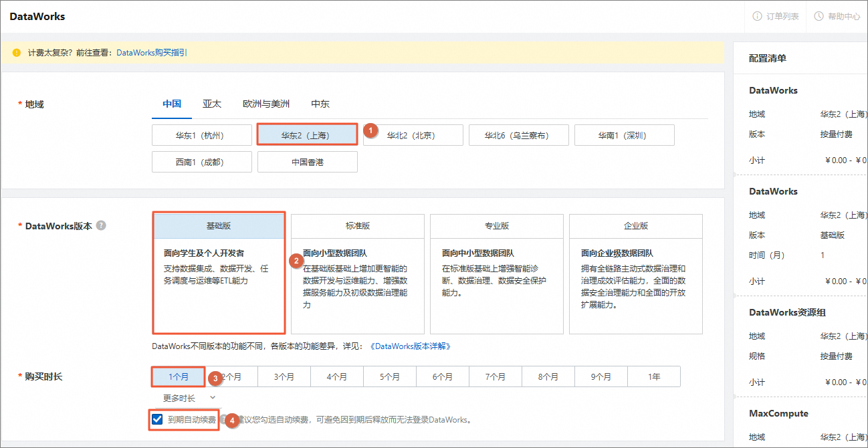Choose the 标准版 edition card
868x448 pixels.
358,274
